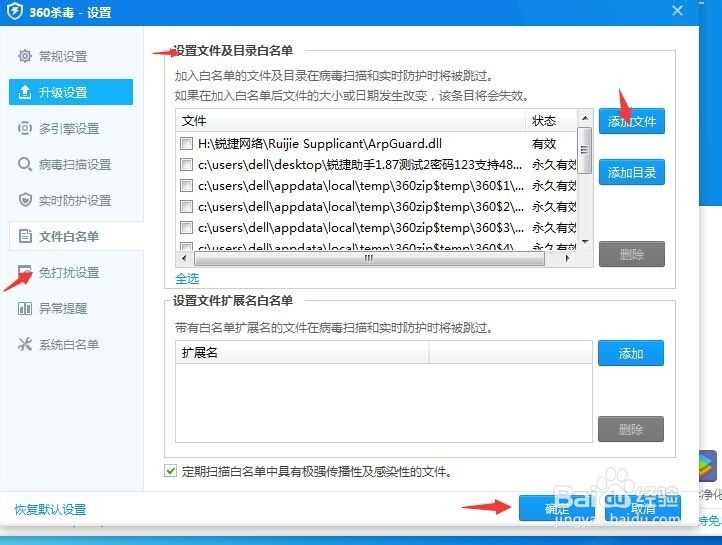Click the horizontal scrollbar thumb in file list
The height and width of the screenshot is (545, 722).
pos(370,258)
